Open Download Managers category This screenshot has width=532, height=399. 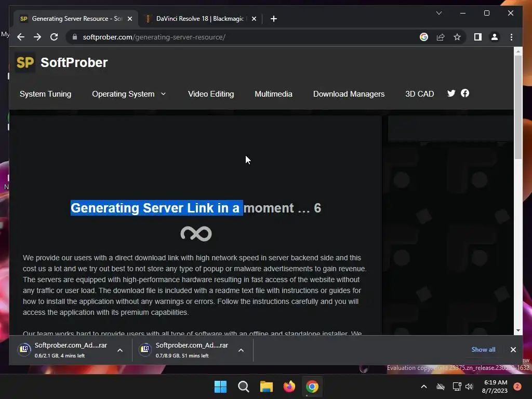click(x=349, y=94)
